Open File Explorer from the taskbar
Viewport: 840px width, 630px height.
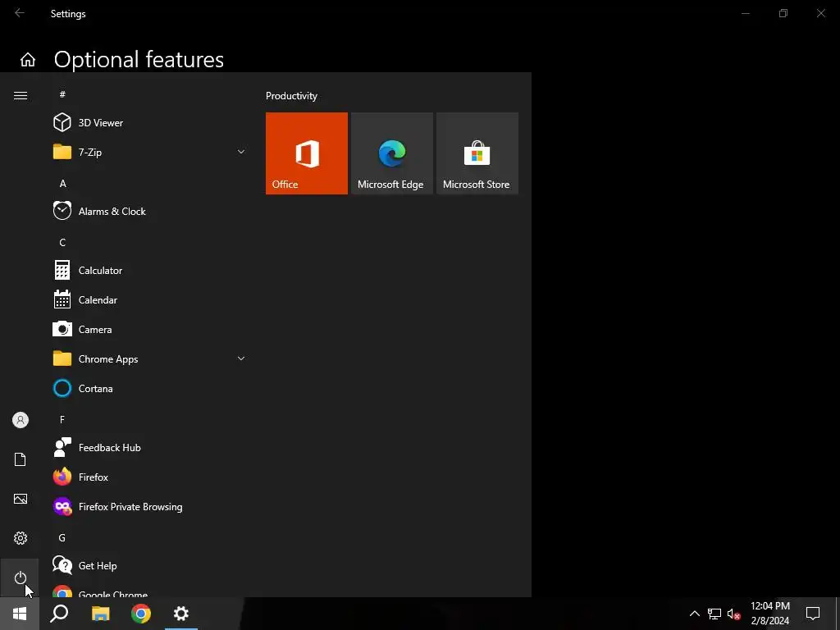click(101, 614)
